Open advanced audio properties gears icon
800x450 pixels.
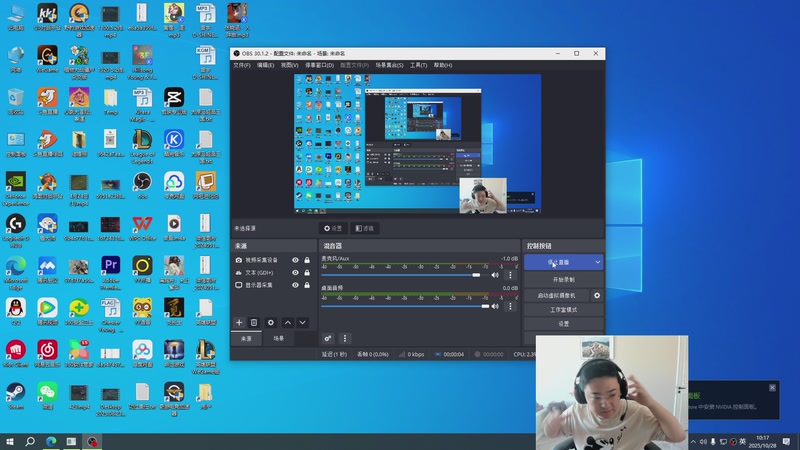pos(328,338)
